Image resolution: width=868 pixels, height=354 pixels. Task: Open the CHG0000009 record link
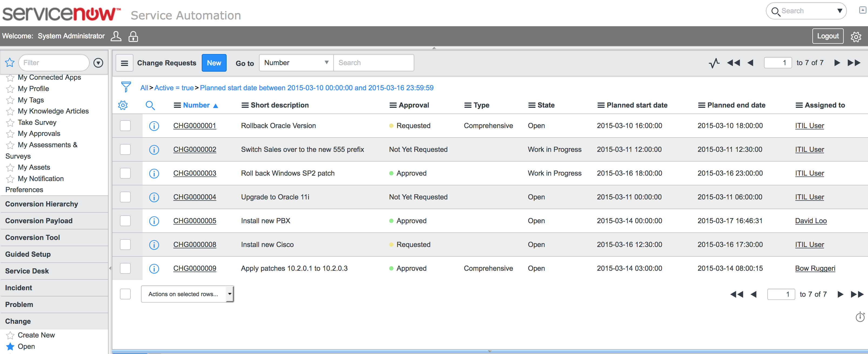click(x=194, y=268)
